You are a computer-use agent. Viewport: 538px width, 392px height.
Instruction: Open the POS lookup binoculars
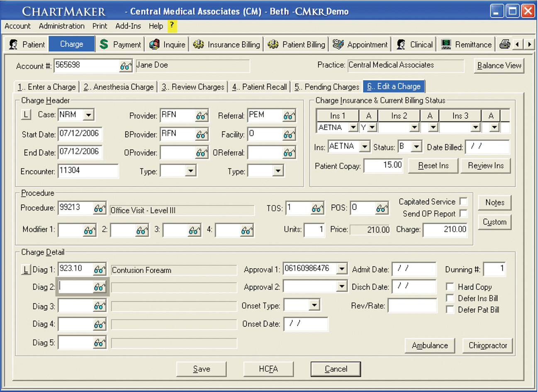point(382,208)
